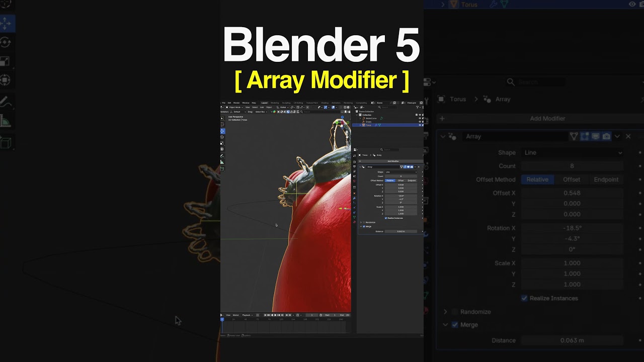Image resolution: width=644 pixels, height=362 pixels.
Task: Click the Array modifier name field in enlarged panel
Action: (x=515, y=136)
